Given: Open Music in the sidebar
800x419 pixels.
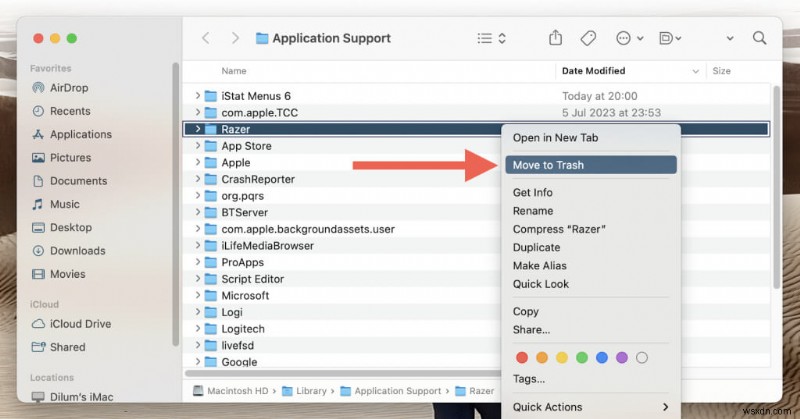Looking at the screenshot, I should pos(56,204).
